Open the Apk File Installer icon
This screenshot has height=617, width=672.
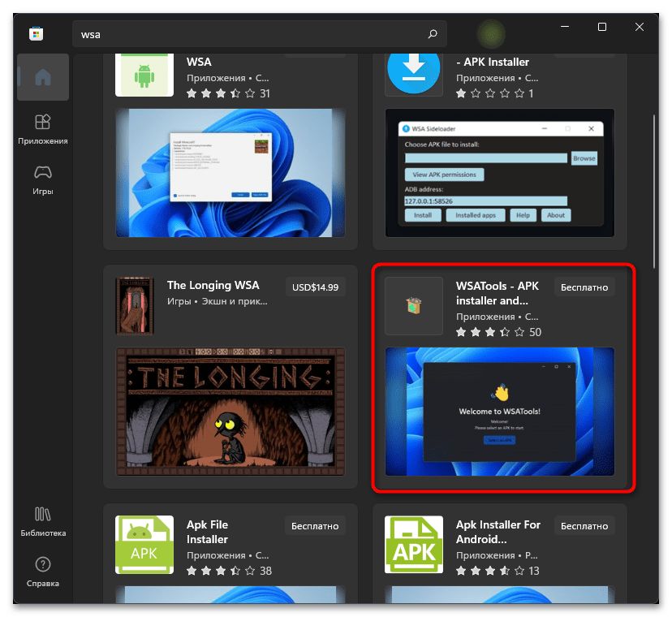144,545
